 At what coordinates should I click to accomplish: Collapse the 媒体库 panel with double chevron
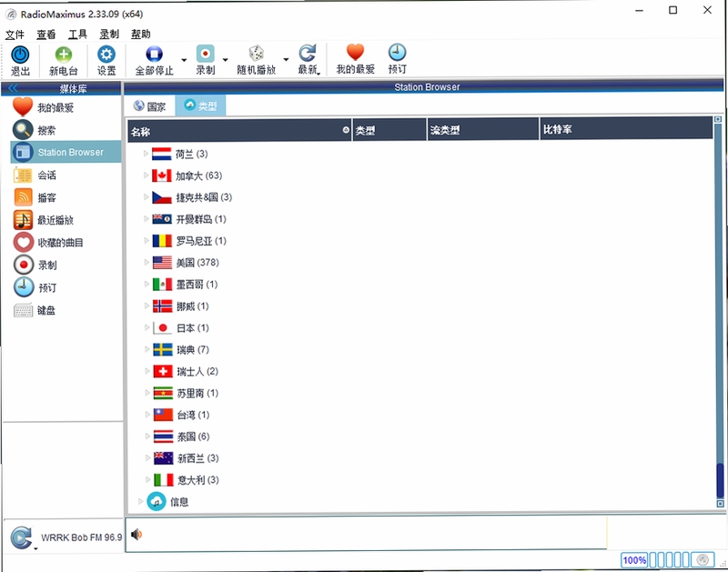(13, 88)
